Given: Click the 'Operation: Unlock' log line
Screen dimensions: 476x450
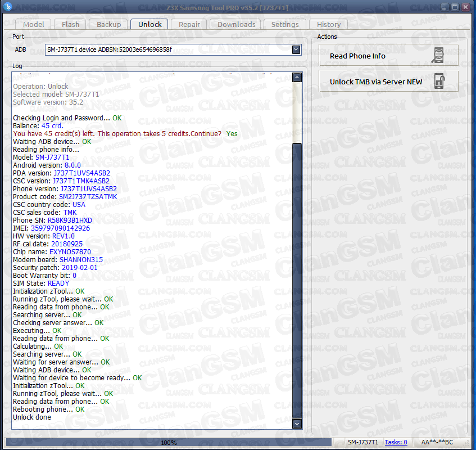Looking at the screenshot, I should pyautogui.click(x=40, y=86).
